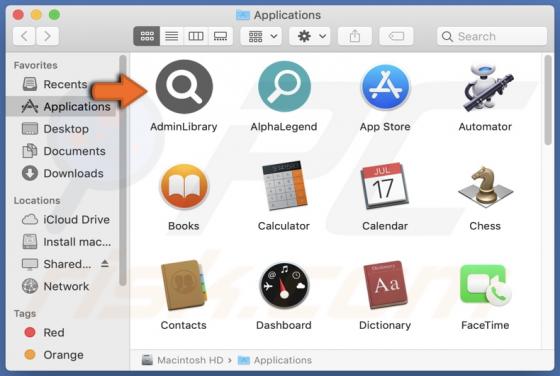Select Applications in the sidebar
This screenshot has width=560, height=376.
[x=61, y=106]
